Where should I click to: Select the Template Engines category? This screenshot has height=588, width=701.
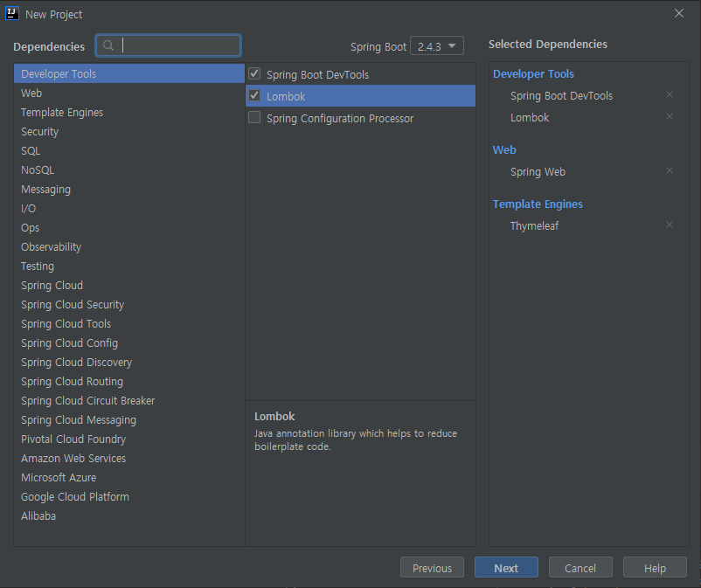pos(62,112)
